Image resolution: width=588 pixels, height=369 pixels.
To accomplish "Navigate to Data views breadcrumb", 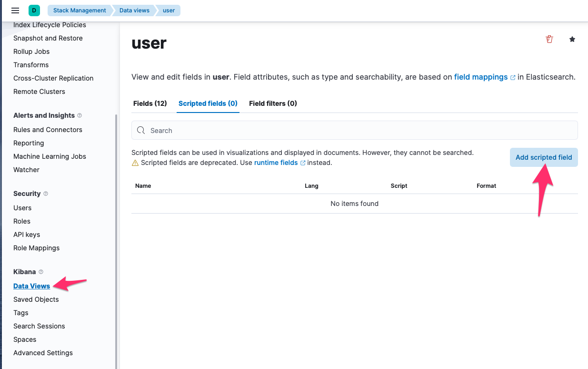I will [134, 10].
